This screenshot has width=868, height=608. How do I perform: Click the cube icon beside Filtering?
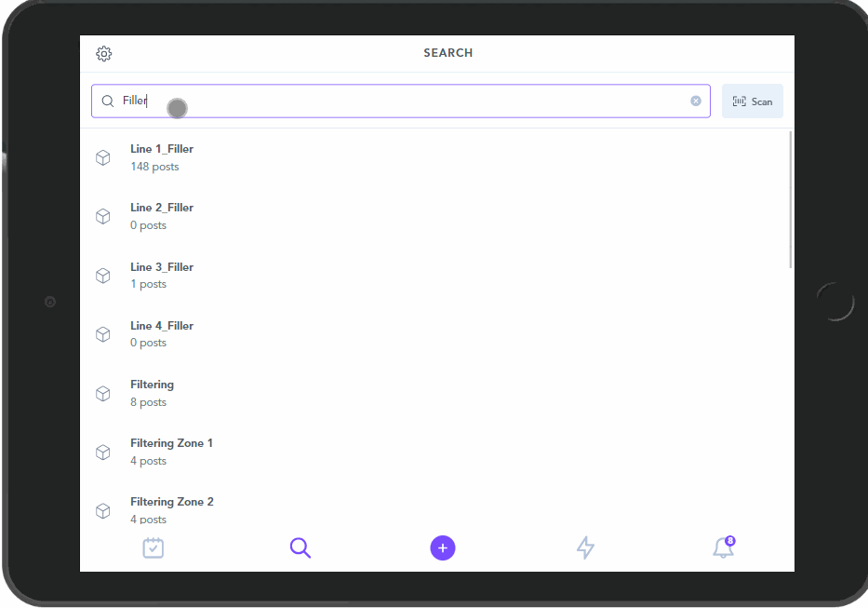pyautogui.click(x=103, y=394)
